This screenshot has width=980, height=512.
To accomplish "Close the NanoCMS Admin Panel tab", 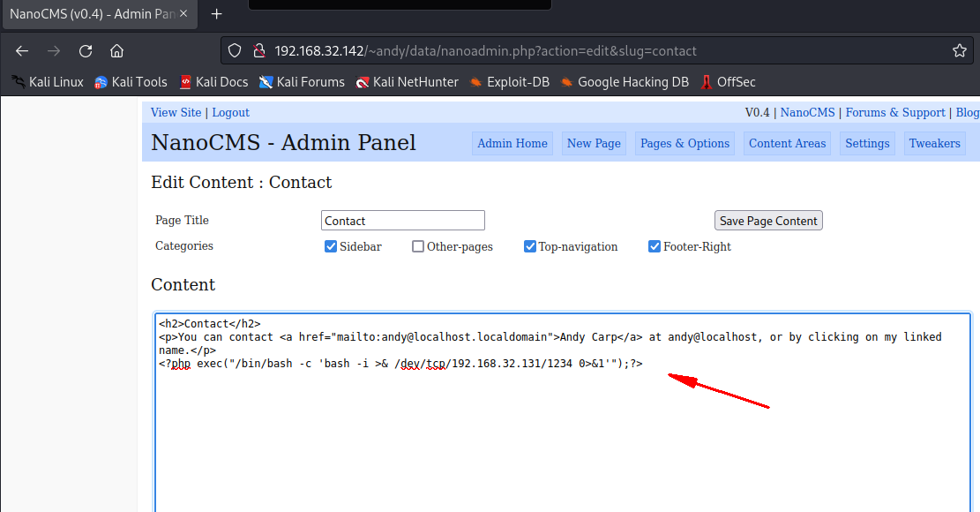I will (x=183, y=13).
